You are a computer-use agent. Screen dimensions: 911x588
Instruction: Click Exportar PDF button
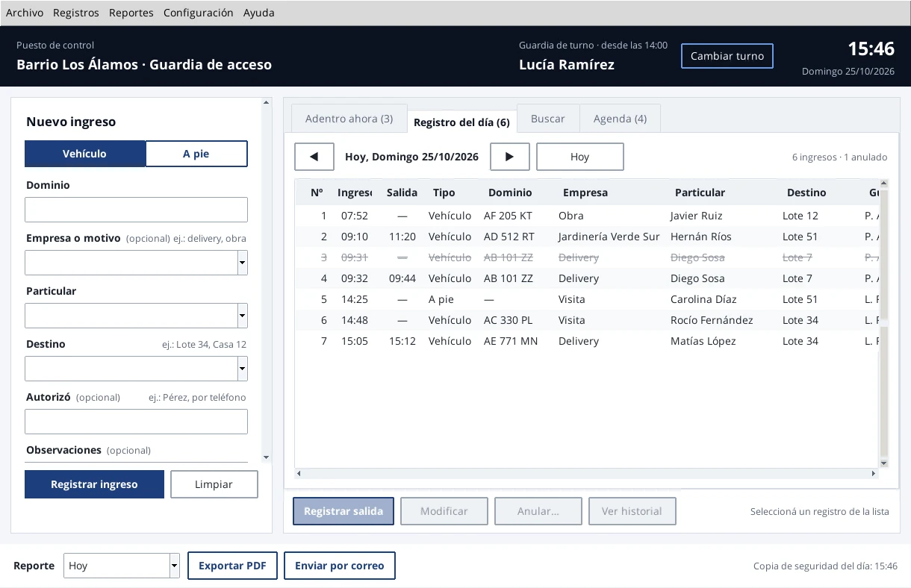tap(232, 566)
